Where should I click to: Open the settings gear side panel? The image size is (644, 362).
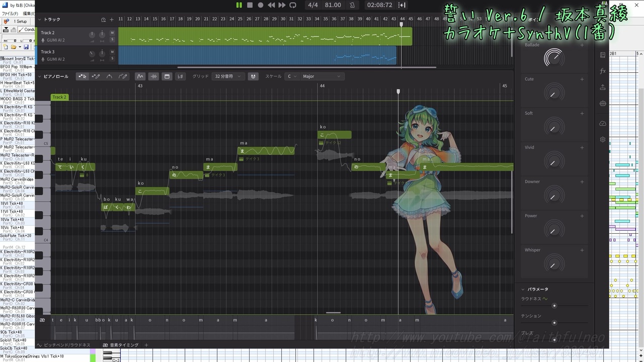(x=603, y=139)
